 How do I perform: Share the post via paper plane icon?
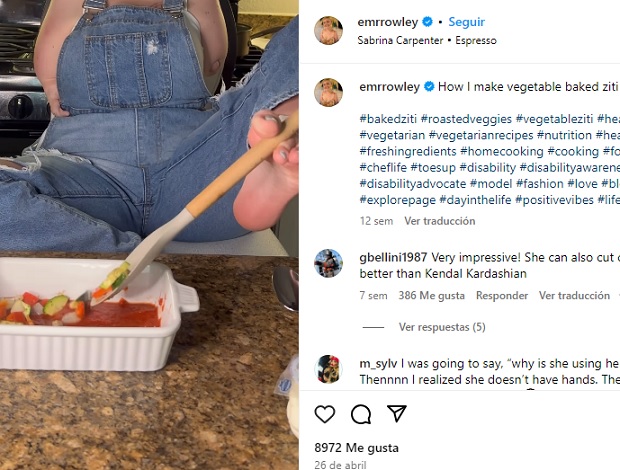click(x=397, y=413)
